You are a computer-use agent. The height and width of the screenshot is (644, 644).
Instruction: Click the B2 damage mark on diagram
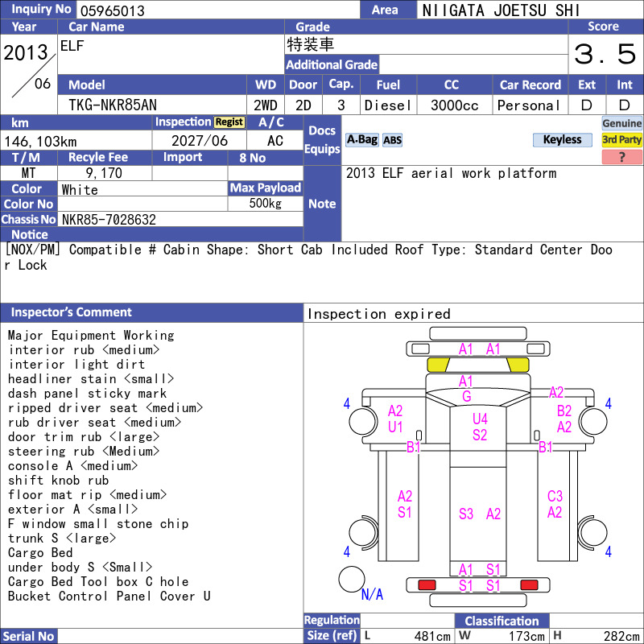[x=564, y=411]
